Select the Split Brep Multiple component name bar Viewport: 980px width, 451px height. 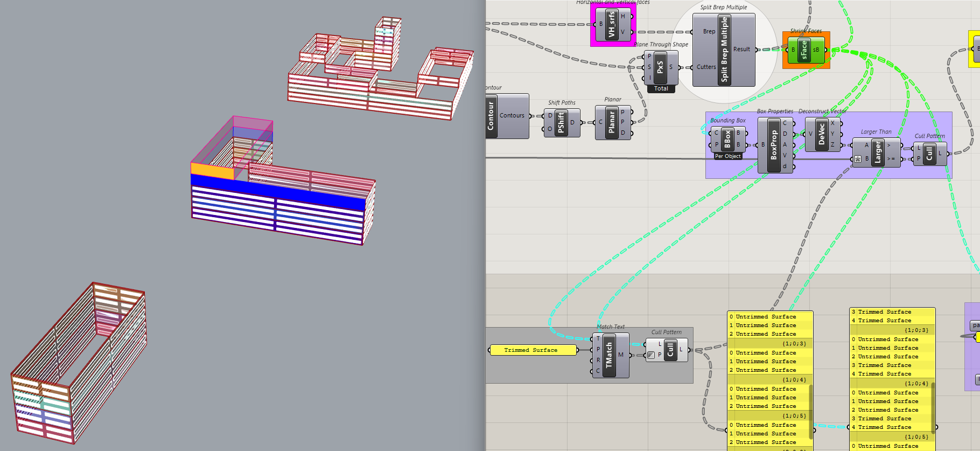click(x=724, y=49)
